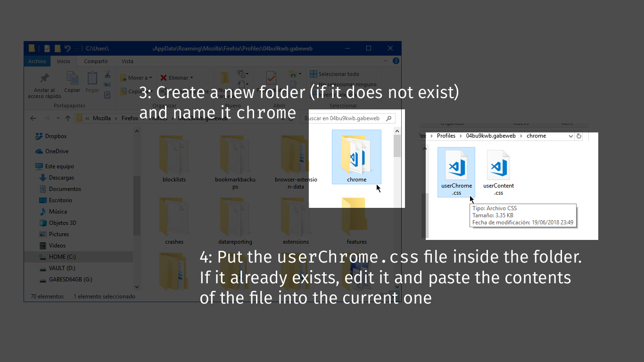The height and width of the screenshot is (362, 644).
Task: Click Firefox in the address breadcrumb
Action: 129,118
